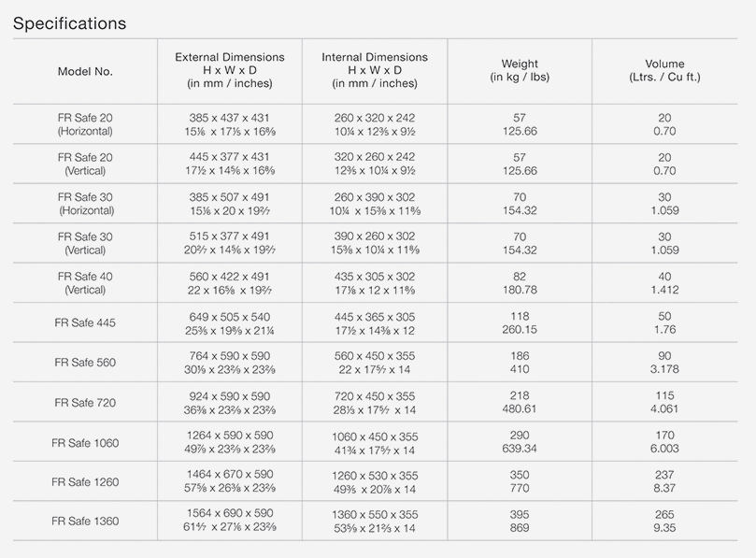The image size is (756, 558).
Task: Click the FR Safe 30 (Horizontal) model cell
Action: pos(85,204)
